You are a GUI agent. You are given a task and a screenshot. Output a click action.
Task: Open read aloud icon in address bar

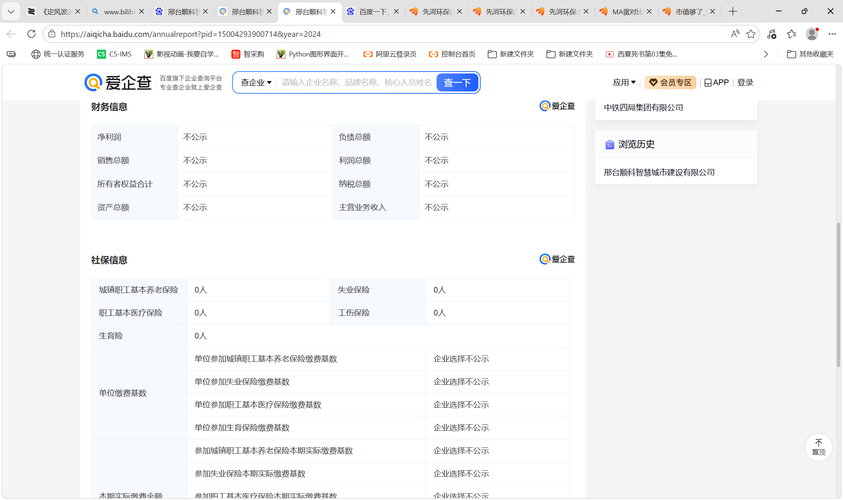coord(735,34)
